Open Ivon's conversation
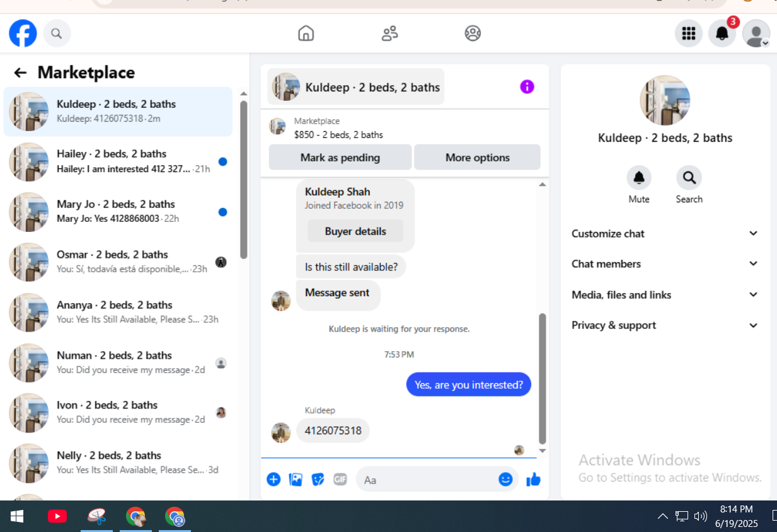Screen dimensions: 777x532 coord(118,413)
